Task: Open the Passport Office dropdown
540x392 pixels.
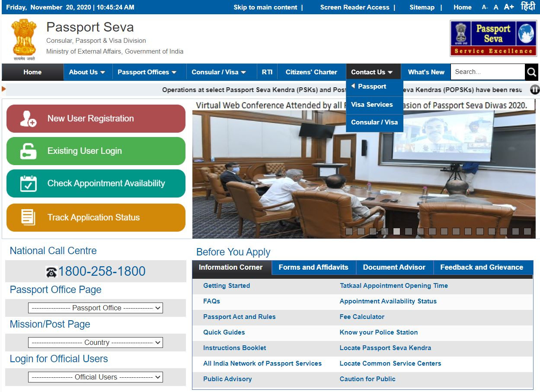Action: click(x=96, y=308)
